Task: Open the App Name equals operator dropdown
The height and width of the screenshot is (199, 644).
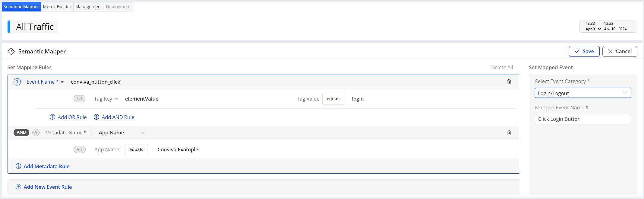Action: point(136,149)
